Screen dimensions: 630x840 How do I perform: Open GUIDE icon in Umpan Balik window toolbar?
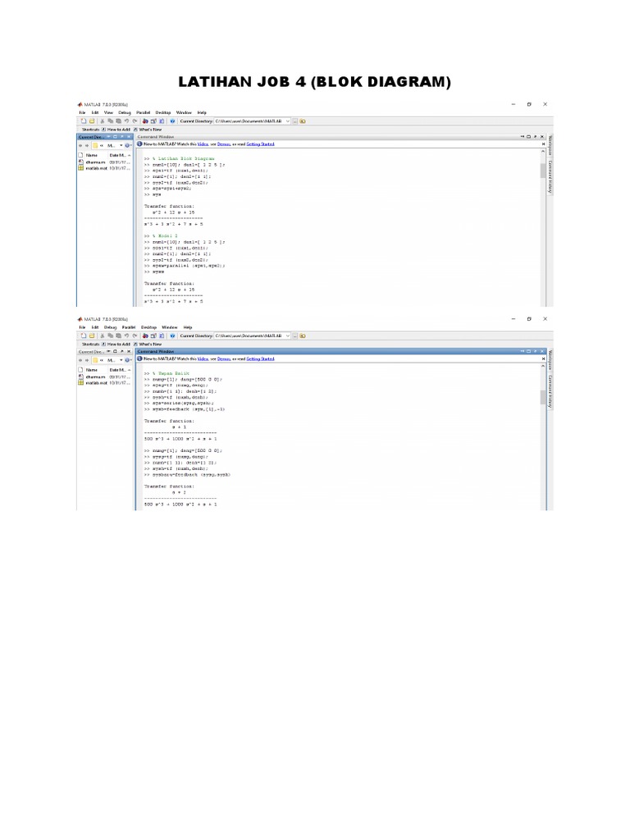tap(153, 336)
